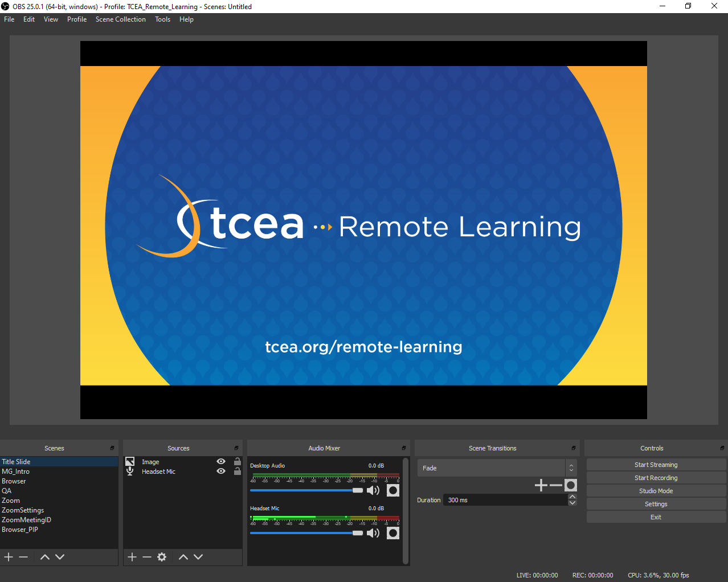Move source up in Sources list
The width and height of the screenshot is (728, 582).
pyautogui.click(x=183, y=557)
